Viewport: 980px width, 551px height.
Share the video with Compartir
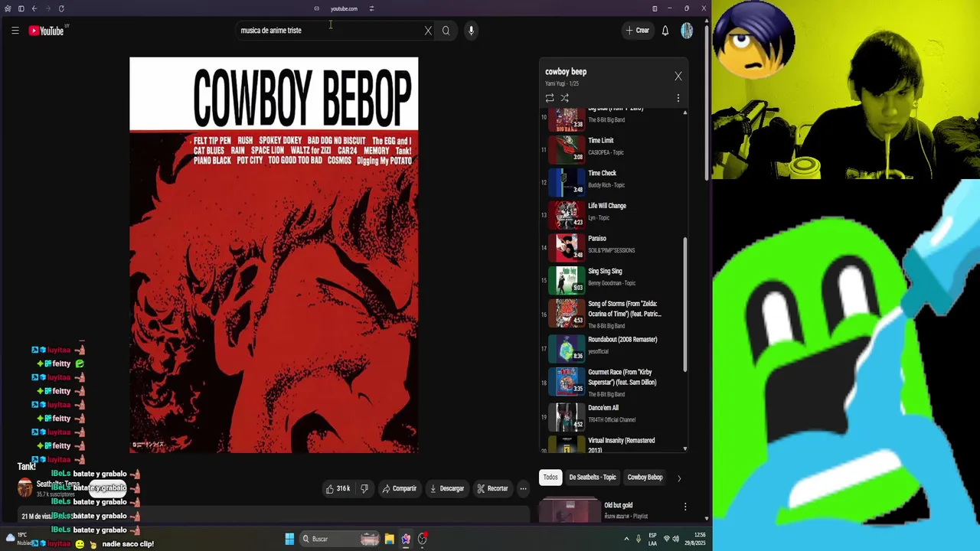[399, 488]
